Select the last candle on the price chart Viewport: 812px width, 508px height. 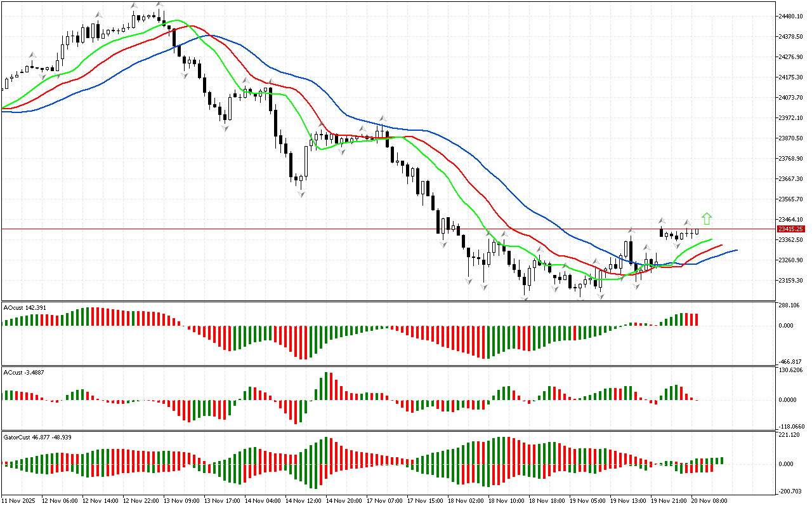[x=697, y=232]
